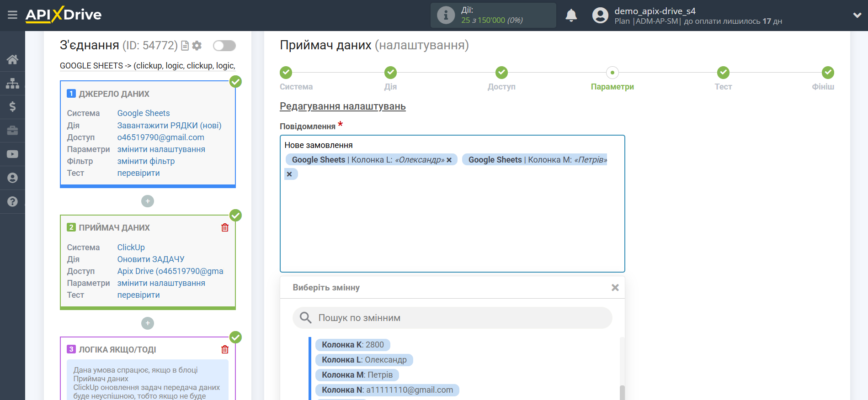The width and height of the screenshot is (868, 400).
Task: Click the copy connection document icon
Action: [185, 46]
